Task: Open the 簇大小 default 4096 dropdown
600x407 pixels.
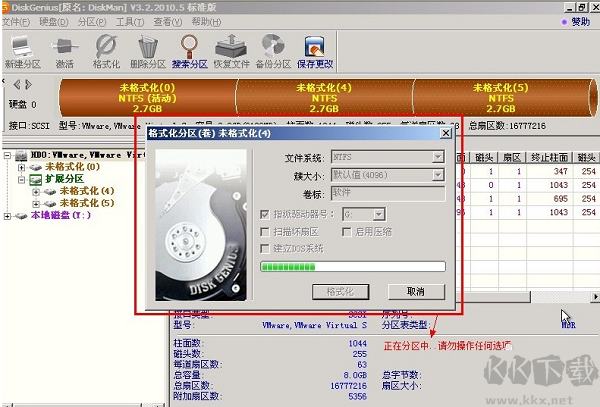Action: 438,175
